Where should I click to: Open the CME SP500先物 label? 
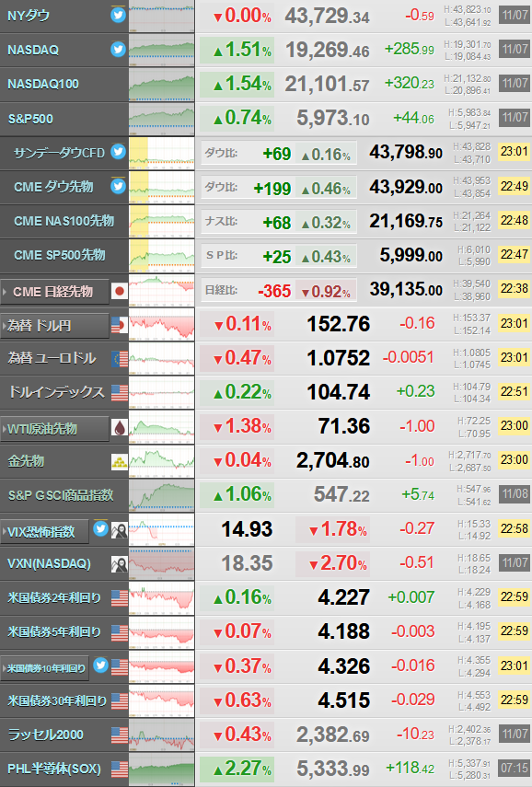coord(60,255)
